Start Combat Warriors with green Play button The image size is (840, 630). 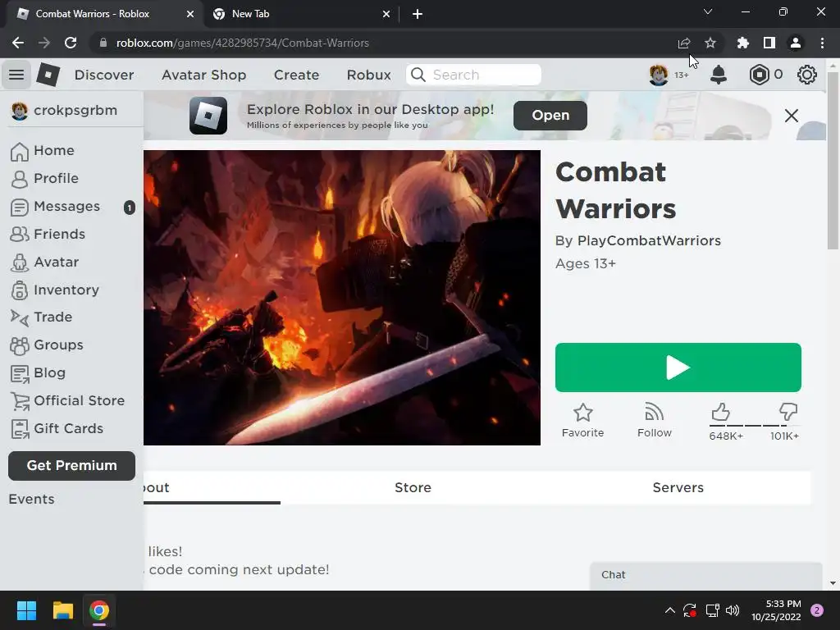[x=678, y=367]
